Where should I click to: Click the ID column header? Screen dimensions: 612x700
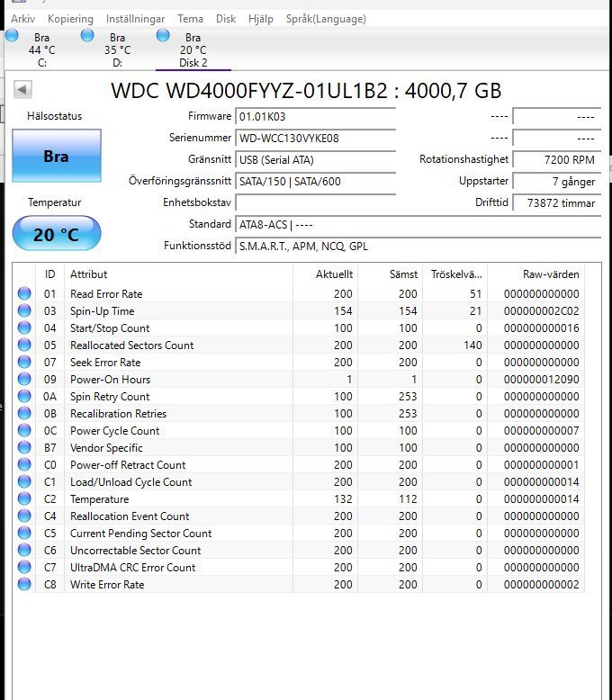tap(50, 274)
